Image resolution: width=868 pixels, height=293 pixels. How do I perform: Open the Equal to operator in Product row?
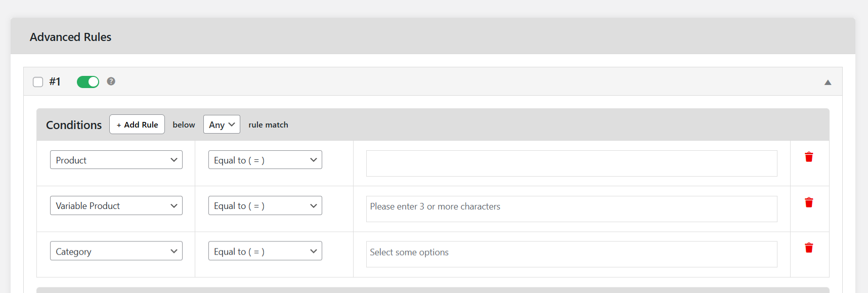coord(265,160)
